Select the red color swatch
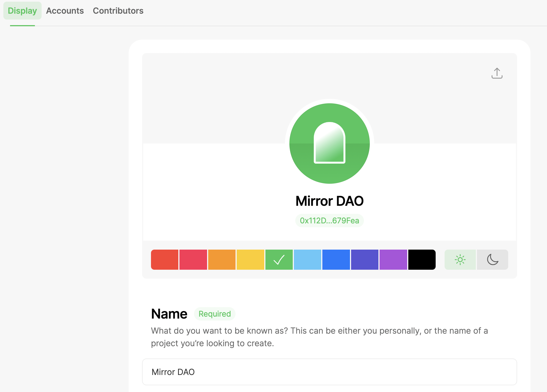 click(x=165, y=260)
